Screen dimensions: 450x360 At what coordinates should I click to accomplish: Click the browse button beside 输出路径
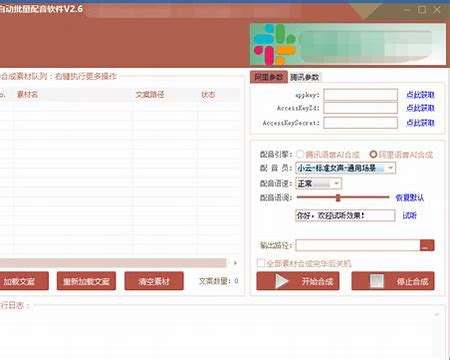pos(427,245)
